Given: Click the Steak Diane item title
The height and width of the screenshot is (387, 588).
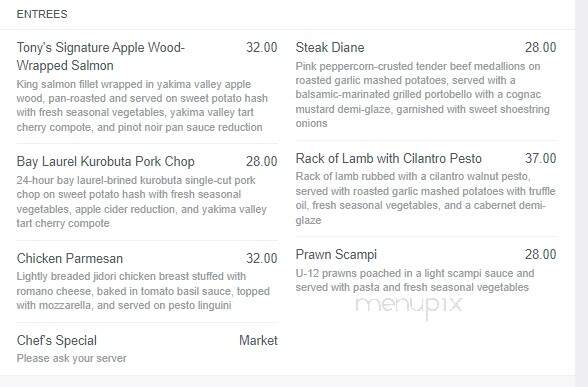Looking at the screenshot, I should (330, 48).
